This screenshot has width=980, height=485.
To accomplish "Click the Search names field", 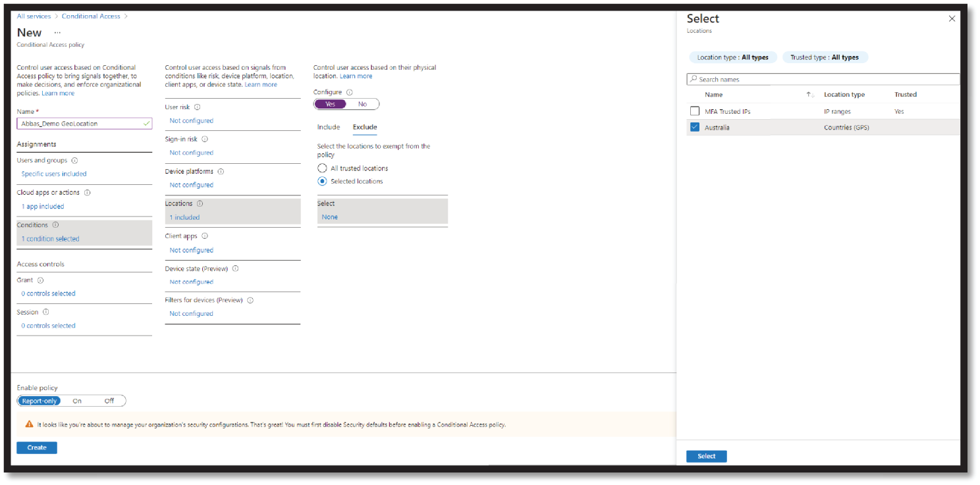I will (x=823, y=80).
